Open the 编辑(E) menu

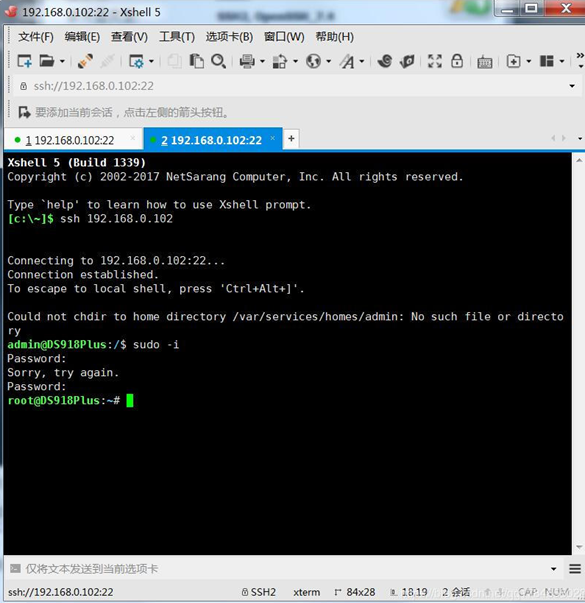tap(82, 37)
